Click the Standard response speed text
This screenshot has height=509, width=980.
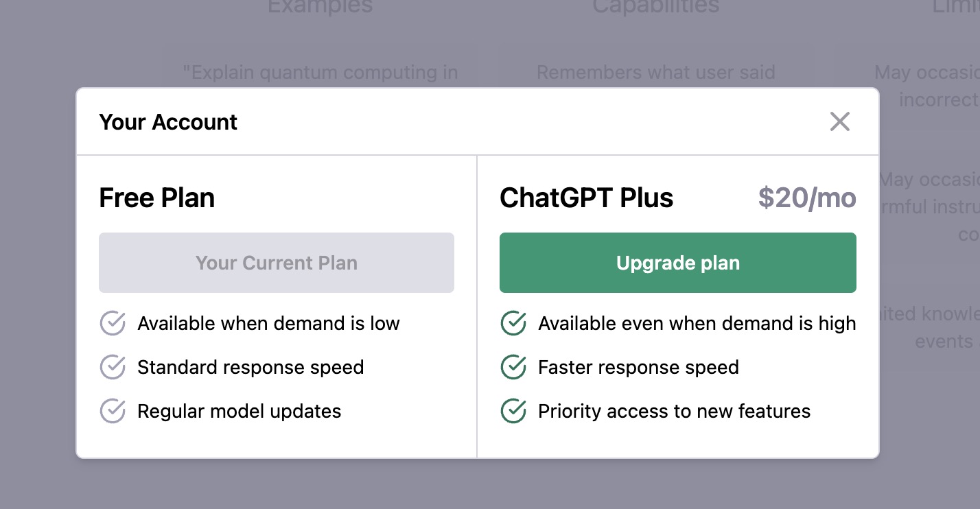pos(250,367)
